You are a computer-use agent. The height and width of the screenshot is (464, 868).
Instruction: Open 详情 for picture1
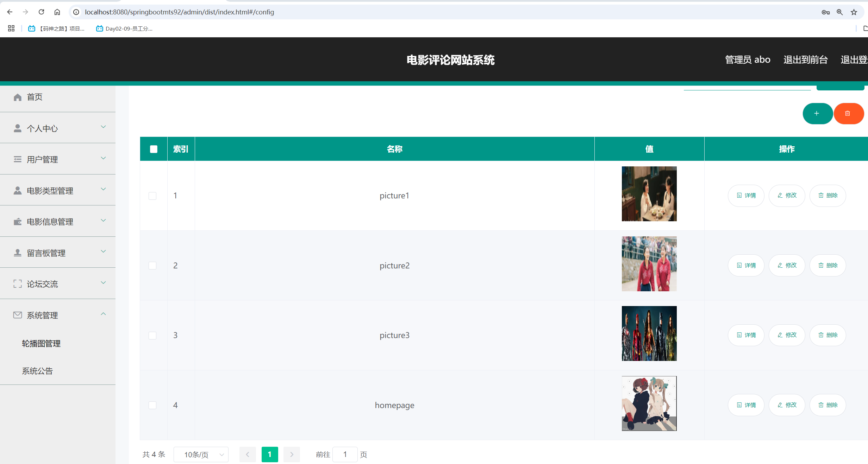pyautogui.click(x=746, y=196)
